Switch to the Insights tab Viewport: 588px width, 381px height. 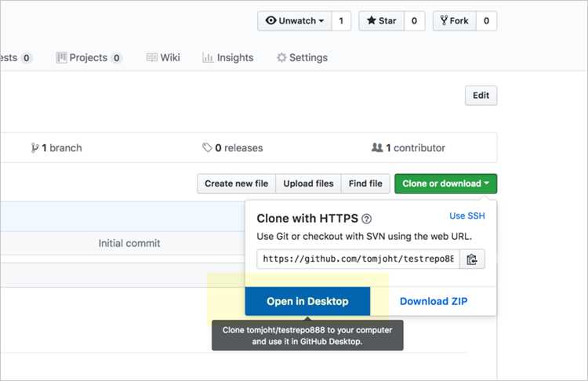[x=228, y=57]
